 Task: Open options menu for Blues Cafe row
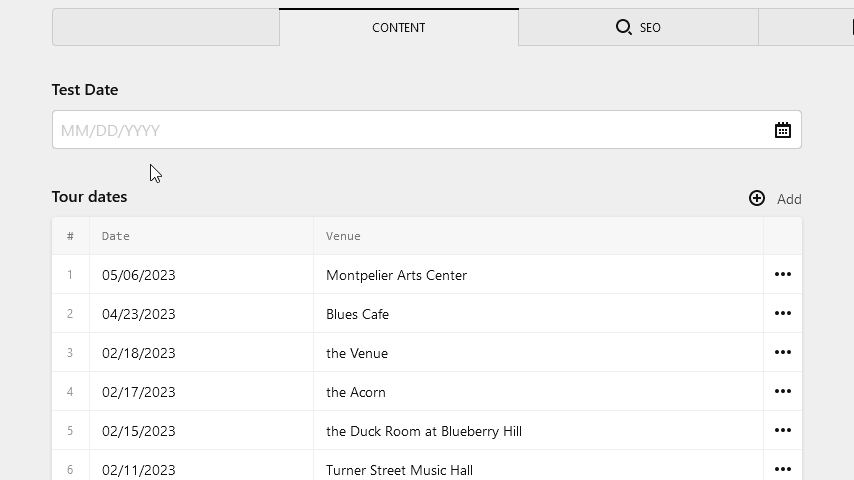(783, 313)
